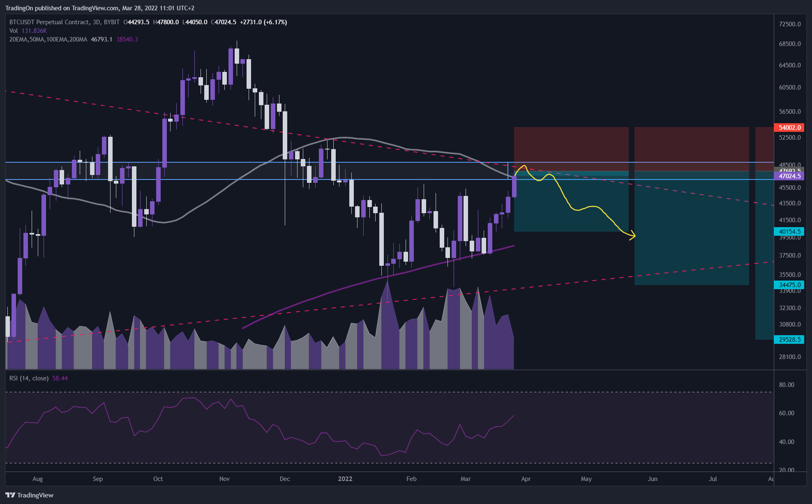Image resolution: width=812 pixels, height=504 pixels.
Task: Click the May label on time axis
Action: click(x=586, y=479)
